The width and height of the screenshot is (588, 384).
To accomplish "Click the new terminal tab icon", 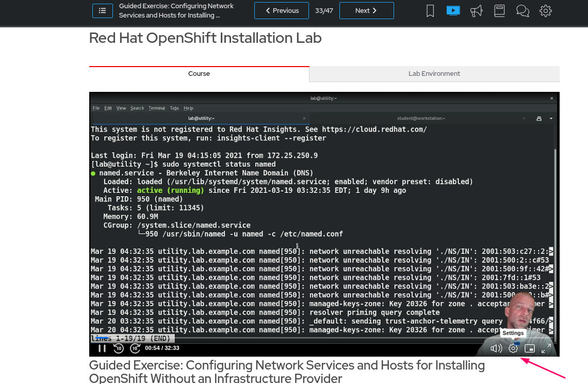I will pos(539,119).
